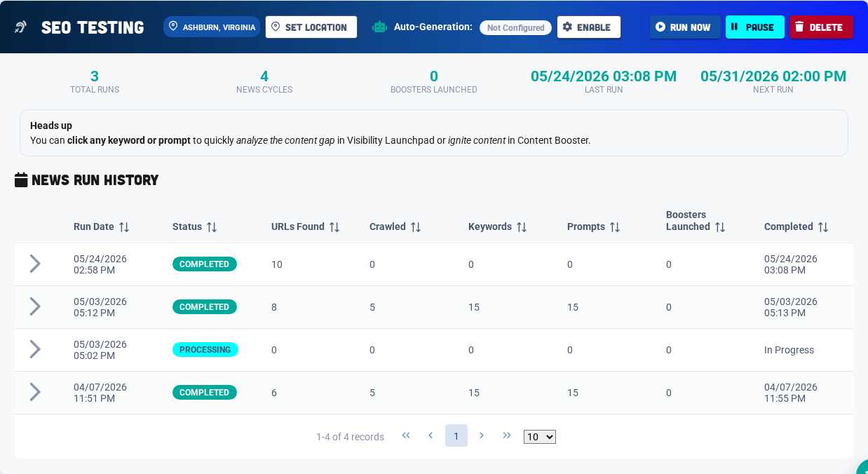Go to last page of records

(507, 435)
